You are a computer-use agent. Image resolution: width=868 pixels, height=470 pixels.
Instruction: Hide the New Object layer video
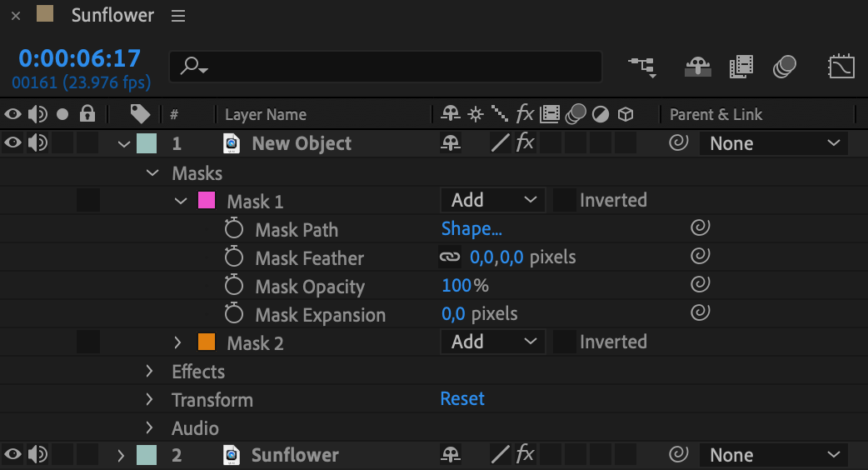point(12,143)
